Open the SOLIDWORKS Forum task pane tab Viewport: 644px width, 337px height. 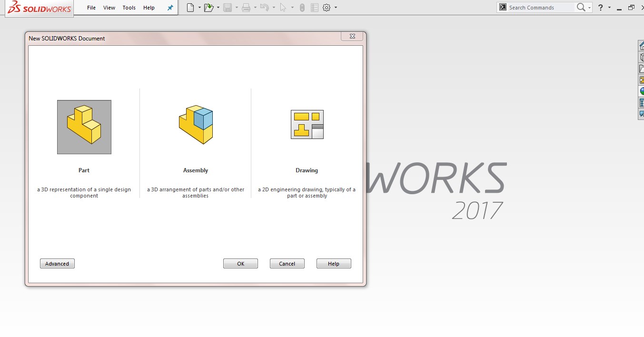642,114
